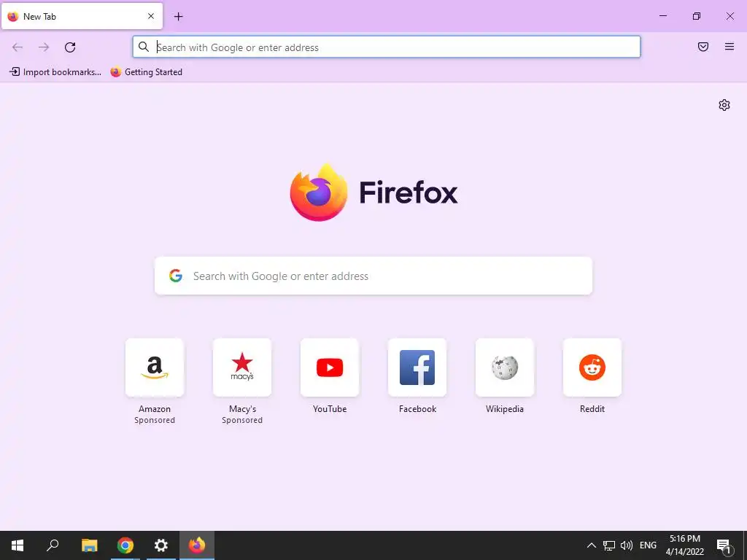Open the Facebook shortcut tile
The image size is (747, 560).
click(417, 367)
